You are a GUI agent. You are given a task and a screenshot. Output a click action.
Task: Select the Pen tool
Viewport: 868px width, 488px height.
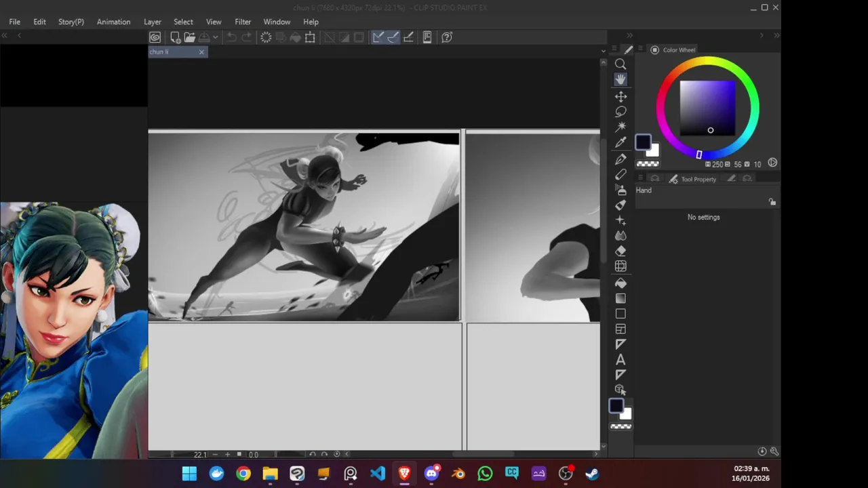pos(620,159)
